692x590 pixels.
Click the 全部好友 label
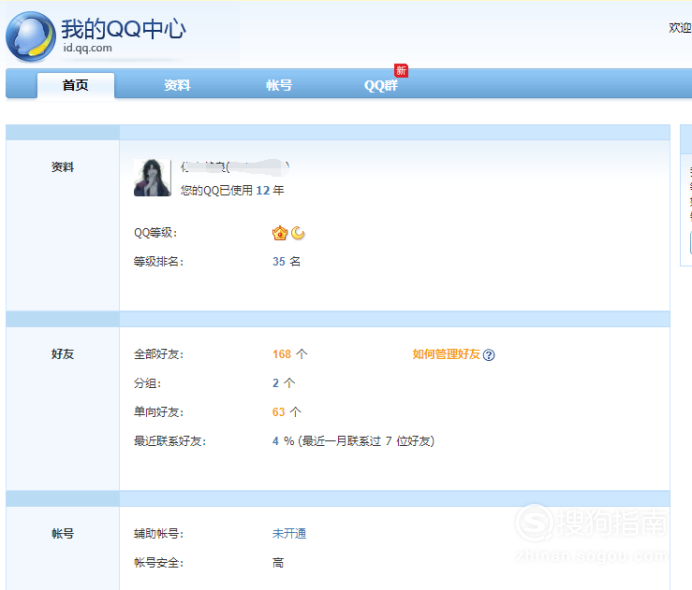point(158,354)
